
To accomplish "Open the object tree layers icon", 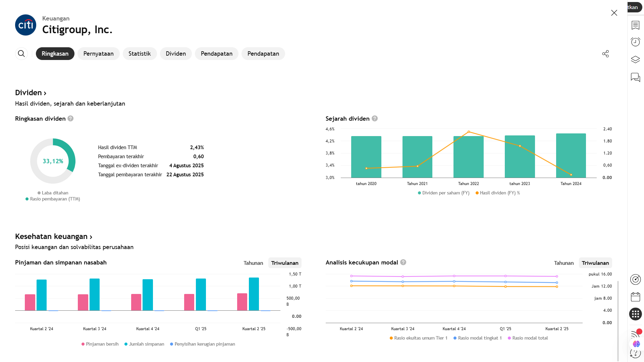I will [635, 60].
